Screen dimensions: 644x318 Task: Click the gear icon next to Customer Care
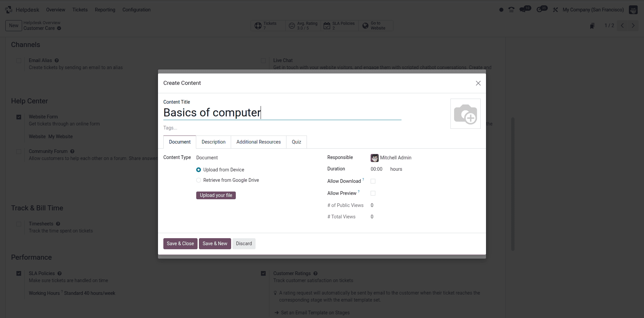pos(59,29)
